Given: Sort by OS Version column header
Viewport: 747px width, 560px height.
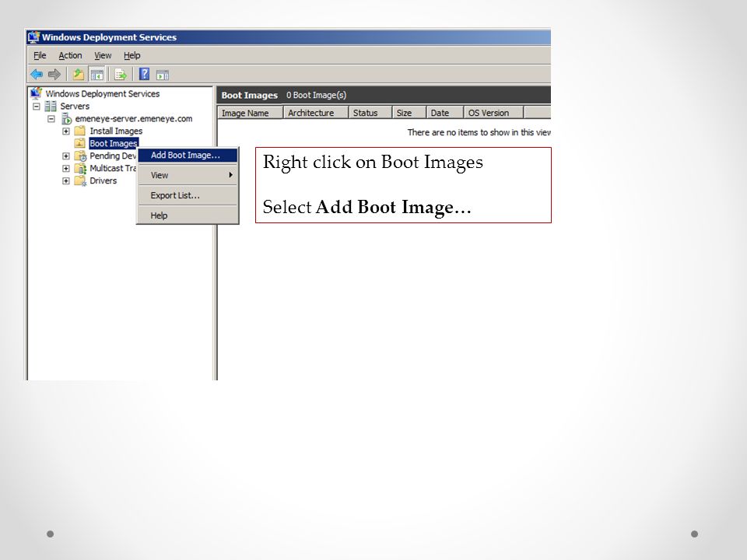Looking at the screenshot, I should 493,113.
